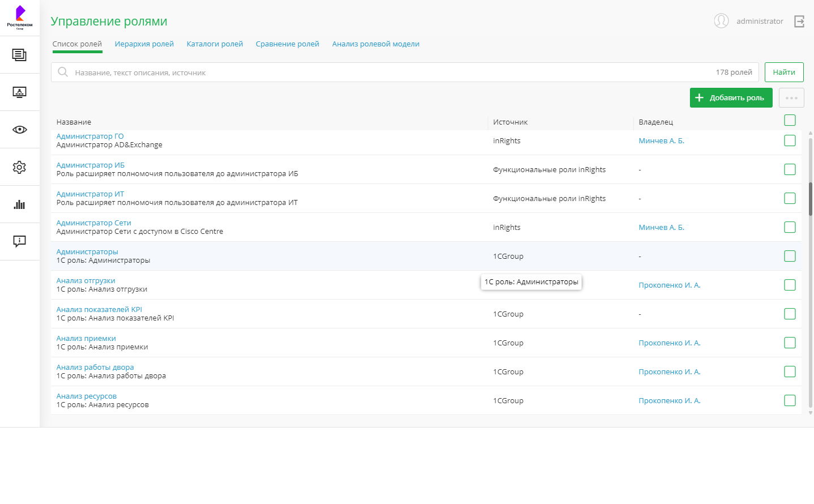The width and height of the screenshot is (814, 504).
Task: Toggle the select-all checkbox in table header
Action: click(x=790, y=120)
